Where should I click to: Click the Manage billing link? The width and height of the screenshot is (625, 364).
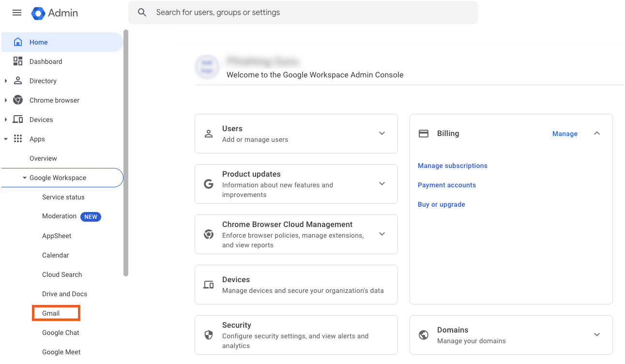(x=565, y=134)
